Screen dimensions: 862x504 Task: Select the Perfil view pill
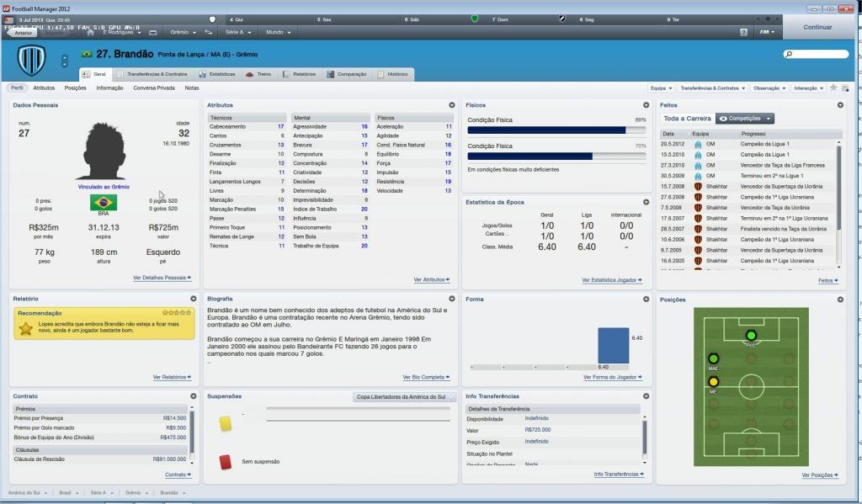(x=17, y=88)
